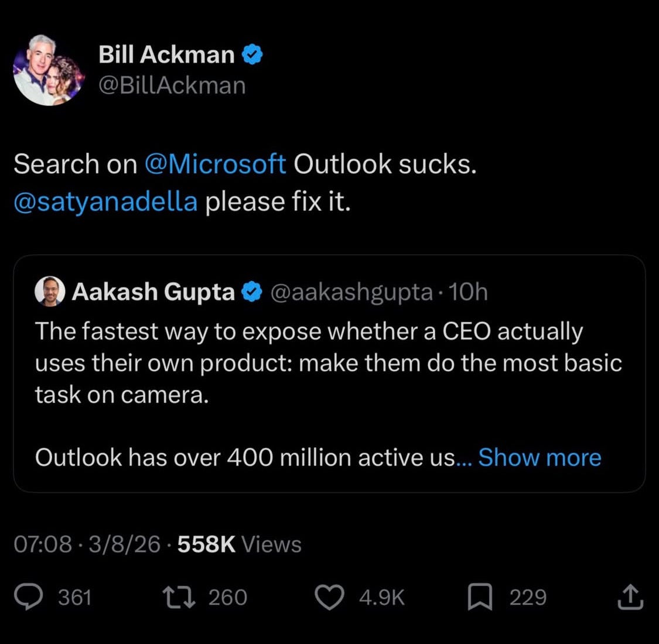Open the reply comment icon
The height and width of the screenshot is (644, 659).
29,597
